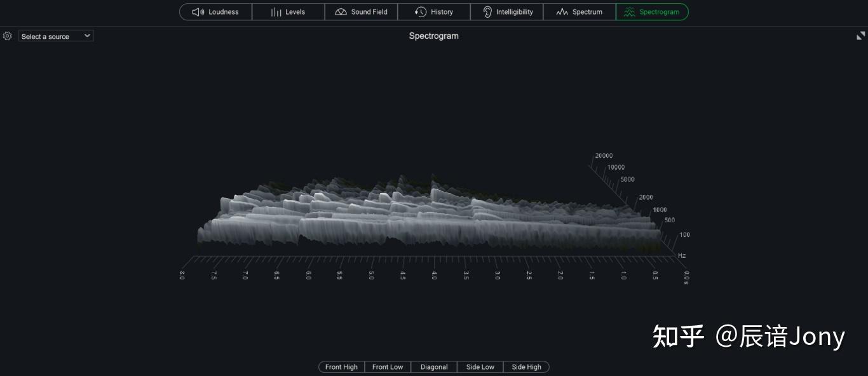
Task: Open the Sound Field tab
Action: (x=362, y=12)
